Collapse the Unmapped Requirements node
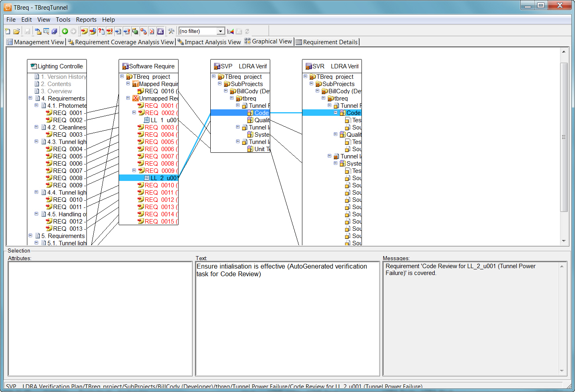Image resolution: width=575 pixels, height=392 pixels. point(128,98)
